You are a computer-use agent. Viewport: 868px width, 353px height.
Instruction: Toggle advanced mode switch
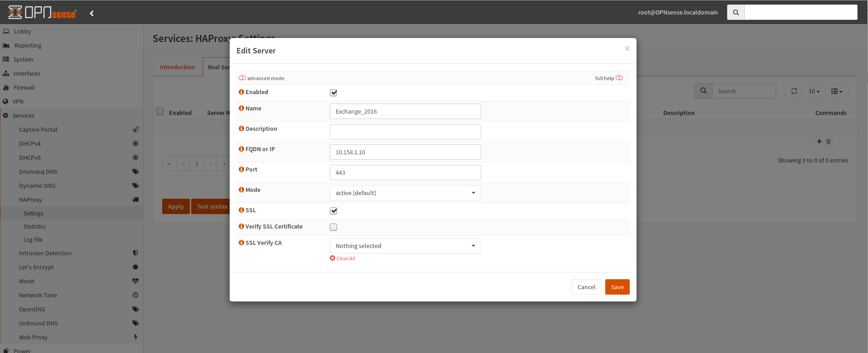242,78
